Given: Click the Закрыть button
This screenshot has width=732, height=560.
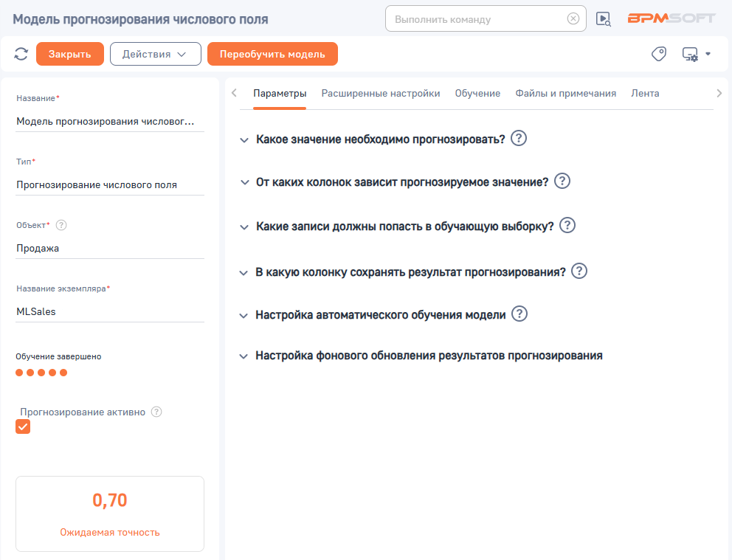Looking at the screenshot, I should 69,54.
